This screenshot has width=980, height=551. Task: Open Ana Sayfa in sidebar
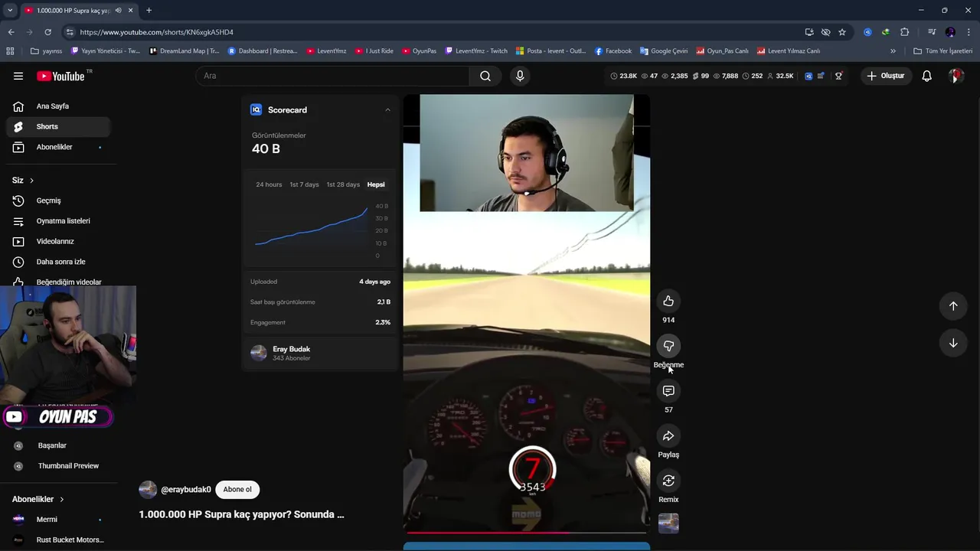click(60, 106)
